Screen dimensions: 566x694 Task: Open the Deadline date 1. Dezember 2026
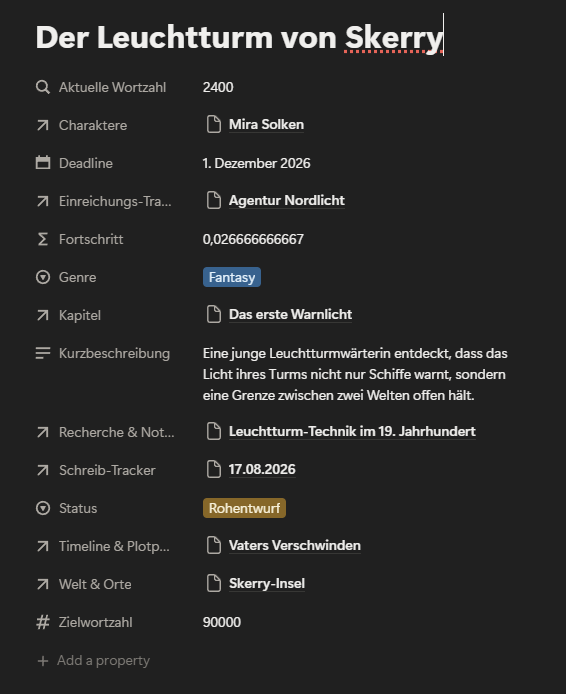point(257,163)
